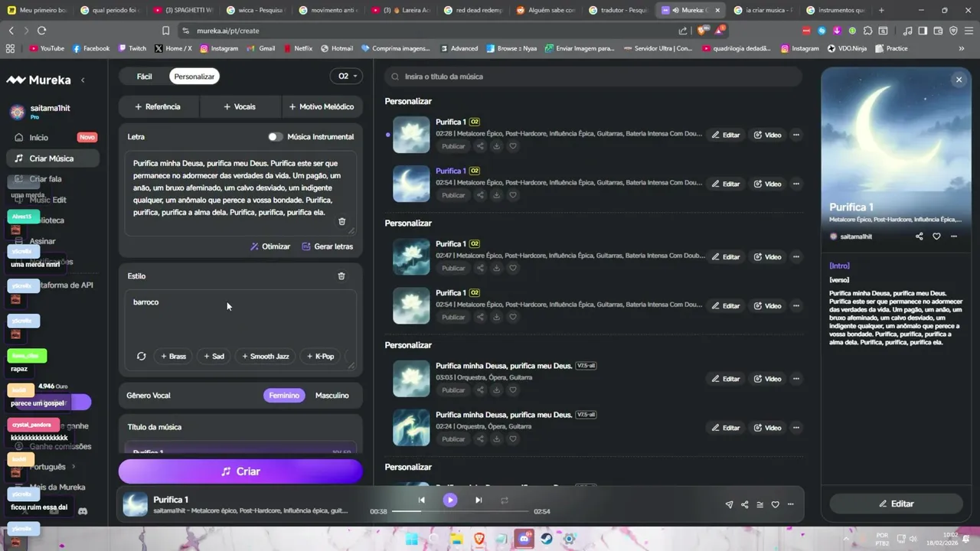The image size is (980, 551).
Task: Open the play queue list in player bar
Action: click(x=759, y=504)
